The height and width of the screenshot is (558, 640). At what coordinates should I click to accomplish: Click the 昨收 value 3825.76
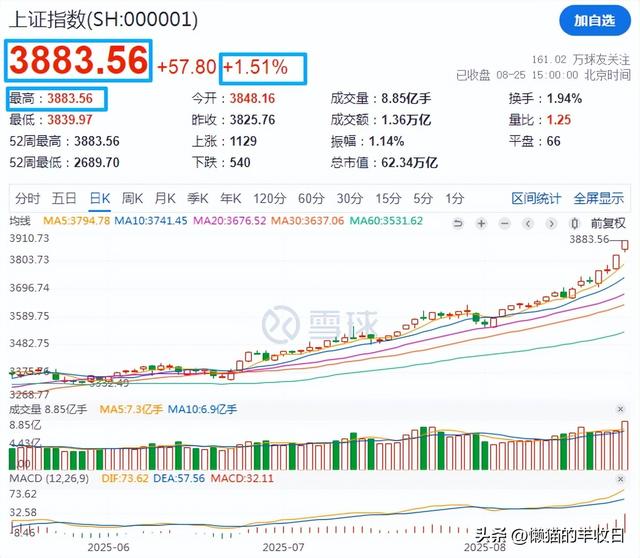pos(252,120)
